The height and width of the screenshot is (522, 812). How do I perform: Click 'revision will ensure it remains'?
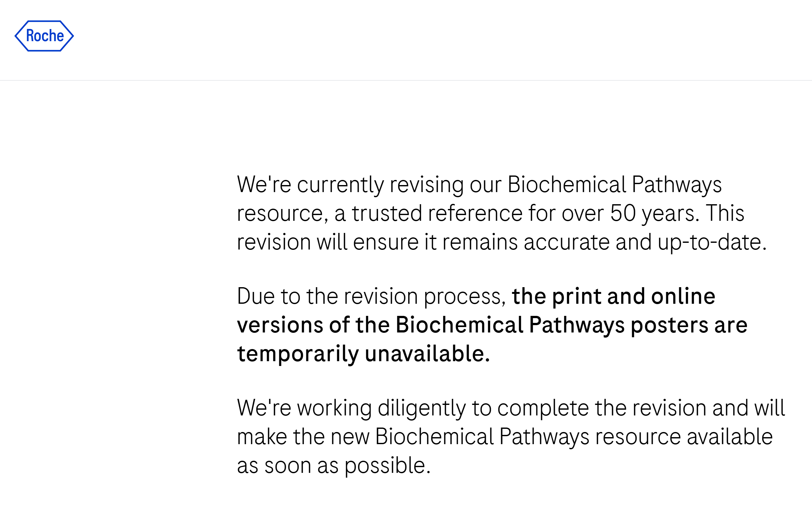point(377,243)
